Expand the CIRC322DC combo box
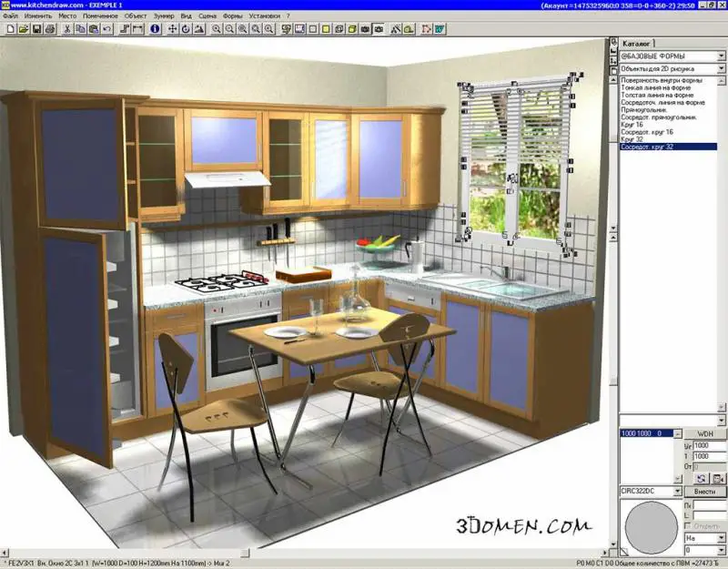The image size is (728, 569). click(x=676, y=492)
